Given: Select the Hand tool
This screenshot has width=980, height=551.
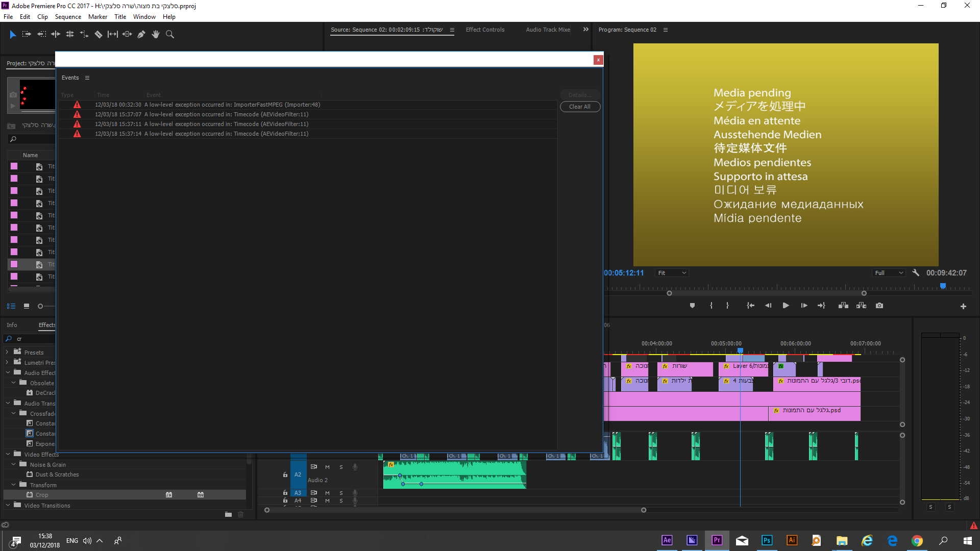Looking at the screenshot, I should pos(156,35).
